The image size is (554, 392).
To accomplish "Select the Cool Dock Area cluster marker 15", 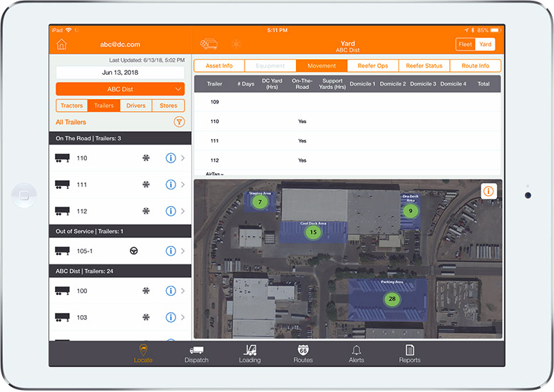I will tap(313, 232).
